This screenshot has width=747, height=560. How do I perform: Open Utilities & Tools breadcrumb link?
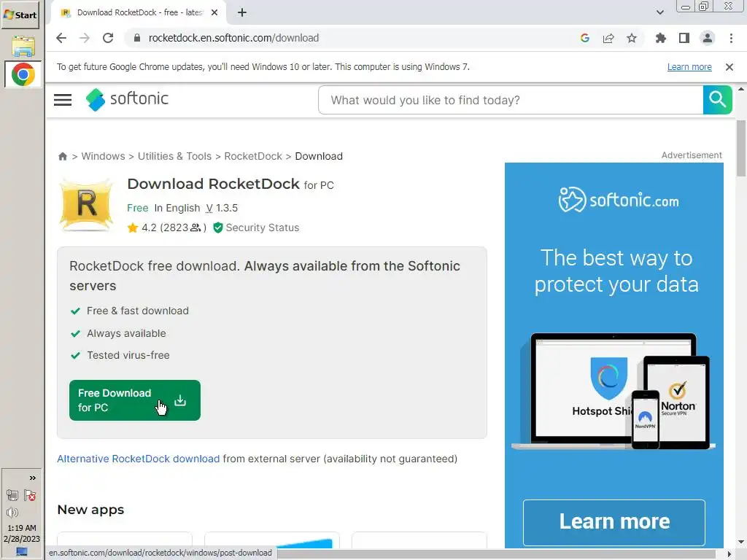[x=174, y=156]
